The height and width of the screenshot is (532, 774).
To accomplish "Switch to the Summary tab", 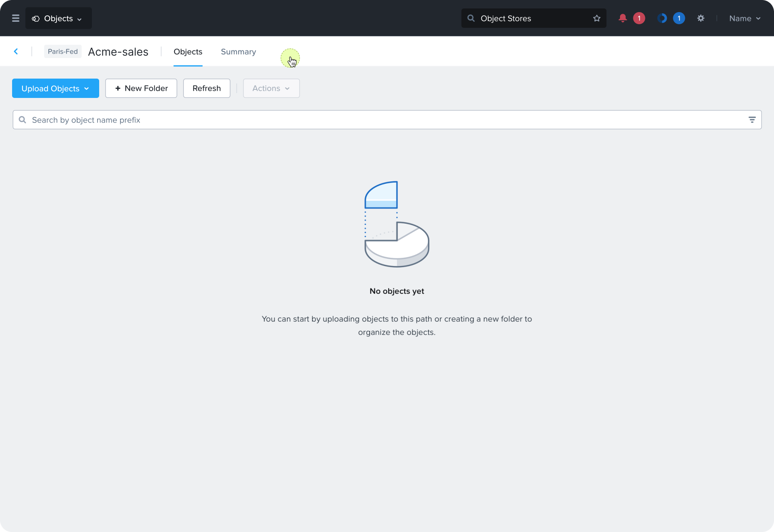I will pyautogui.click(x=238, y=52).
